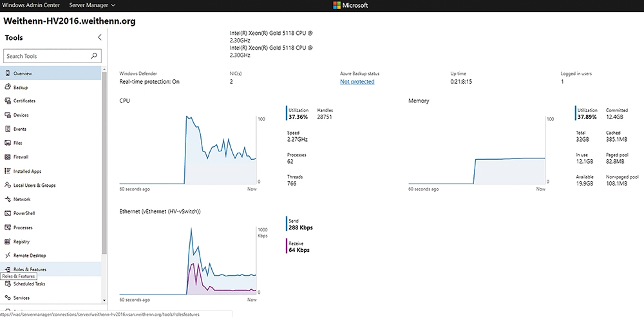Click the Processes icon
This screenshot has height=317, width=644.
pos(7,227)
